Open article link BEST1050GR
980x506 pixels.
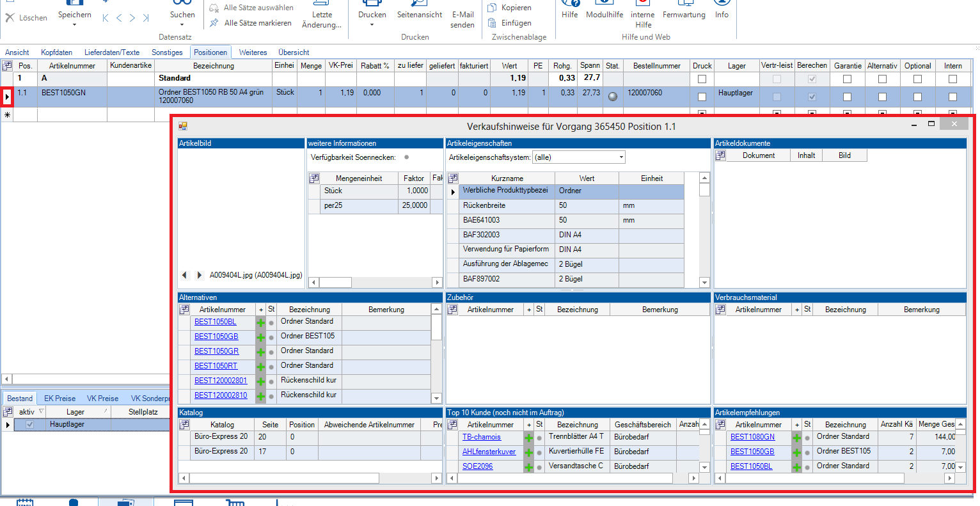(216, 351)
